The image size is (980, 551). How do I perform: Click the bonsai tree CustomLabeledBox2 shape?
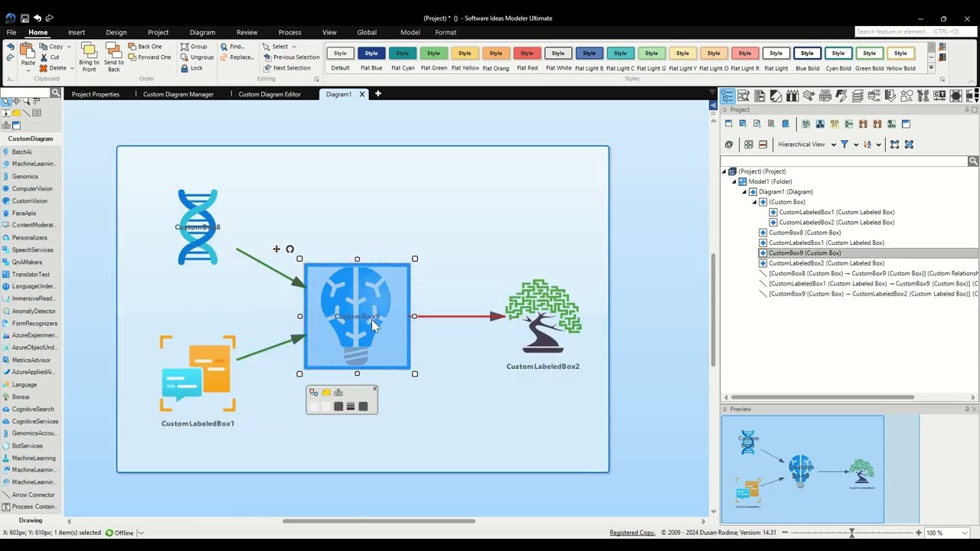point(543,315)
